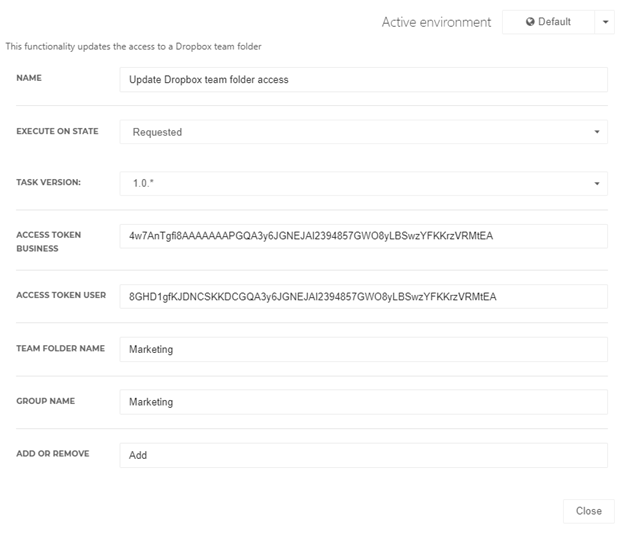This screenshot has width=624, height=535.
Task: Focus the Name input field
Action: tap(363, 80)
